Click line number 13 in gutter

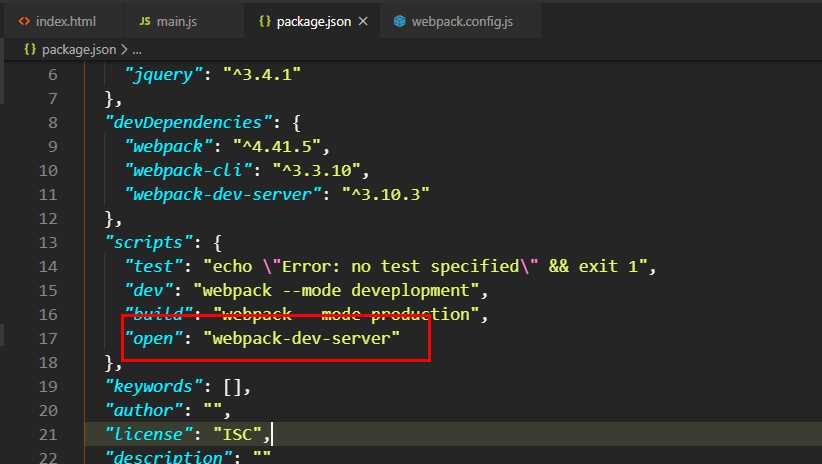pos(48,243)
